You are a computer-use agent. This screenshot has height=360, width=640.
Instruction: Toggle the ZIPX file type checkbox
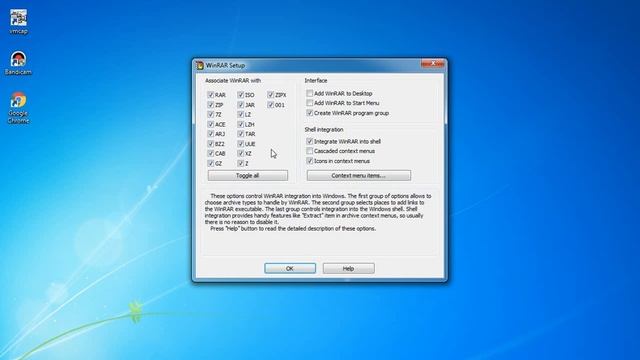[x=271, y=95]
